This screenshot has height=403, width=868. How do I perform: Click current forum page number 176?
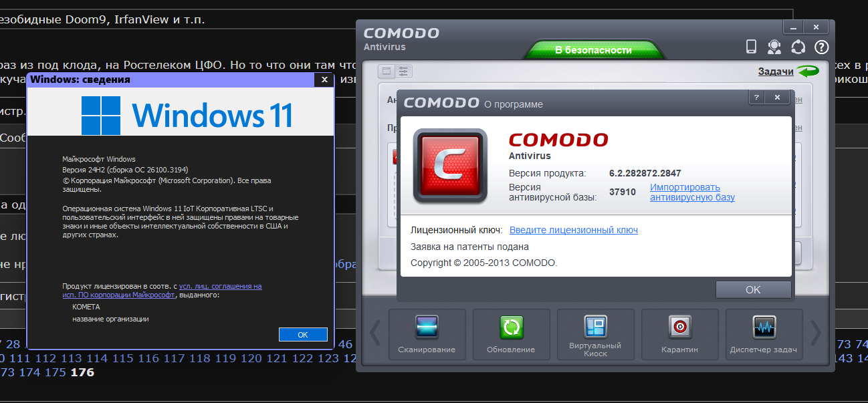[x=83, y=373]
